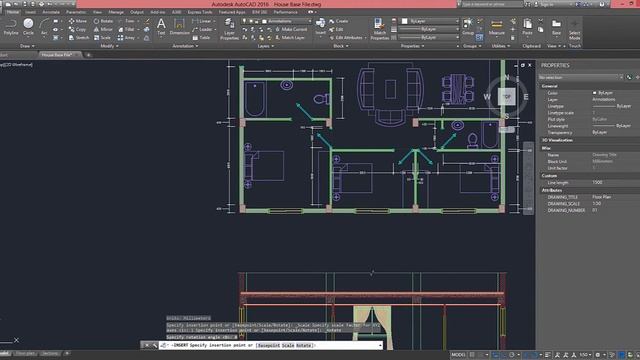Screen dimensions: 640x360
Task: Click the Insert block tool
Action: (320, 26)
